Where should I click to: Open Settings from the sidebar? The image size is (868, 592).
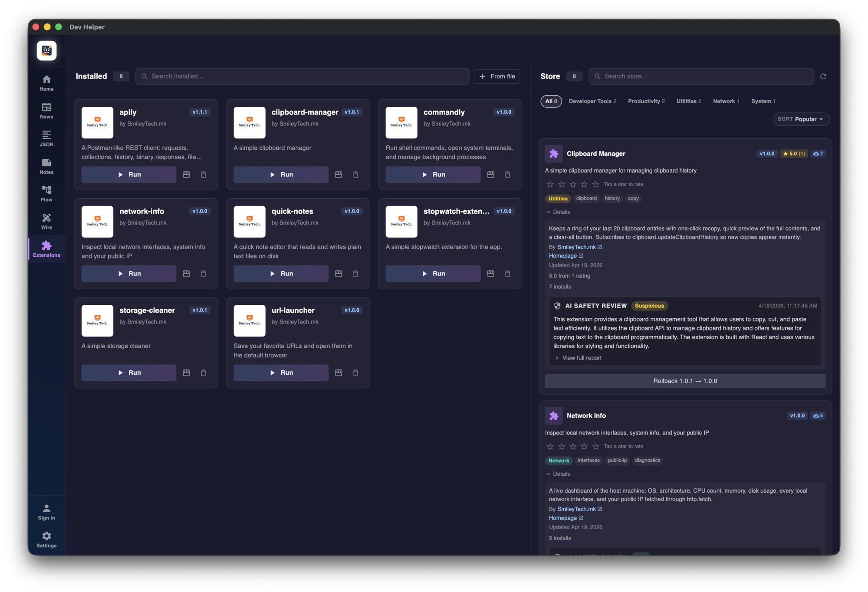click(x=46, y=540)
